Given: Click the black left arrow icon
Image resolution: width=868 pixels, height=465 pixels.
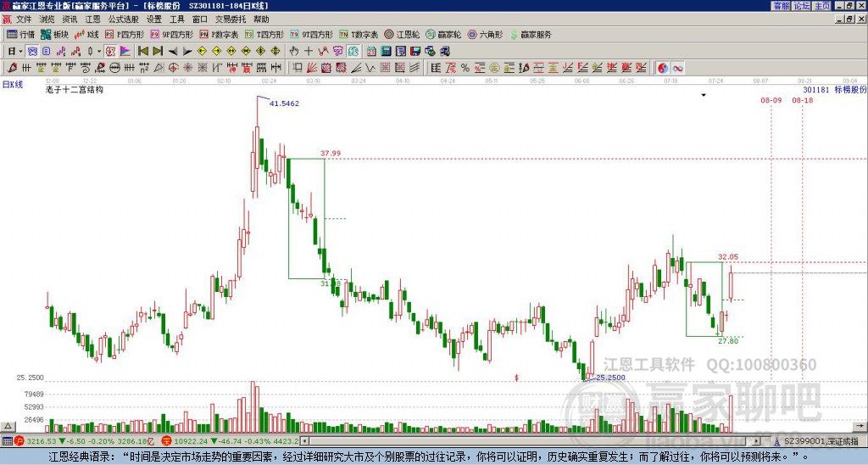Looking at the screenshot, I should 173,52.
